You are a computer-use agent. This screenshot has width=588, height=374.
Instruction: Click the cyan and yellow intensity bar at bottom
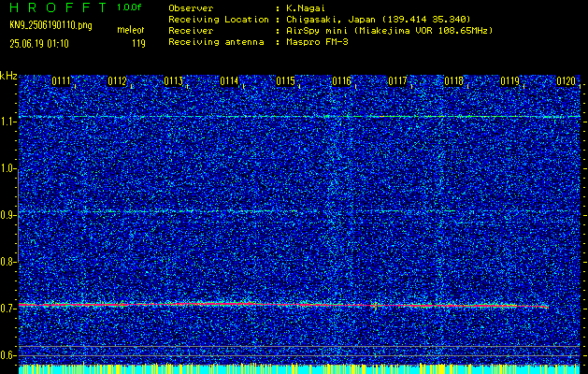click(x=300, y=368)
